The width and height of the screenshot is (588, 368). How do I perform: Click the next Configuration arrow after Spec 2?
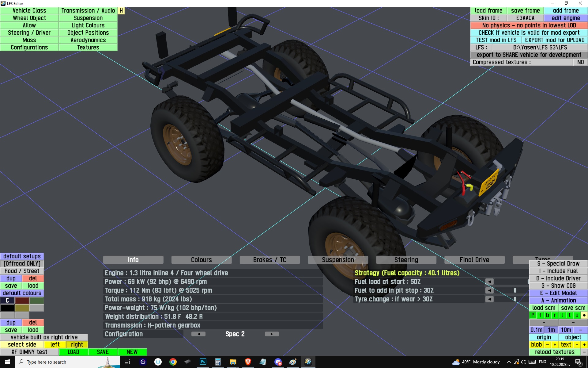pos(272,334)
